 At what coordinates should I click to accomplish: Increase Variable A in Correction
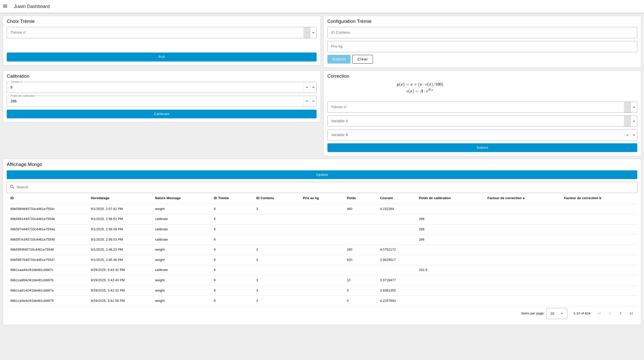pos(634,121)
